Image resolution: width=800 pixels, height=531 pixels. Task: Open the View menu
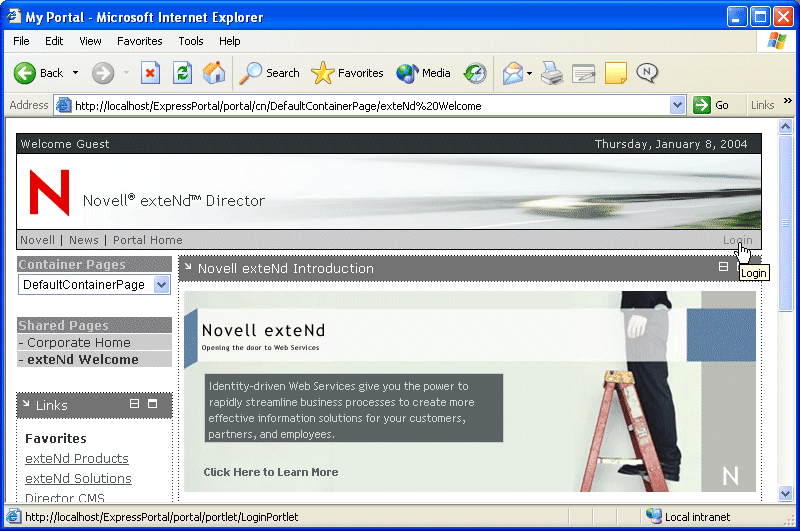point(90,41)
